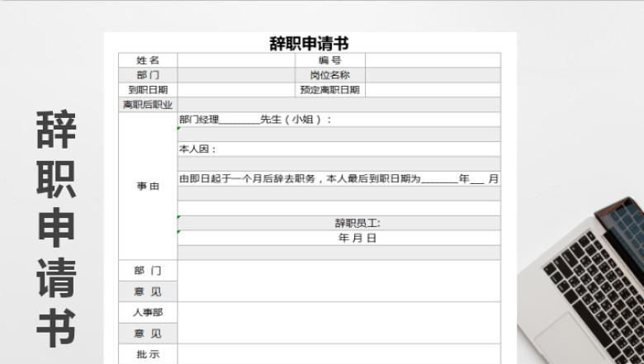Click the 年 月 日 date line
Screen dimensions: 644x364
click(339, 238)
